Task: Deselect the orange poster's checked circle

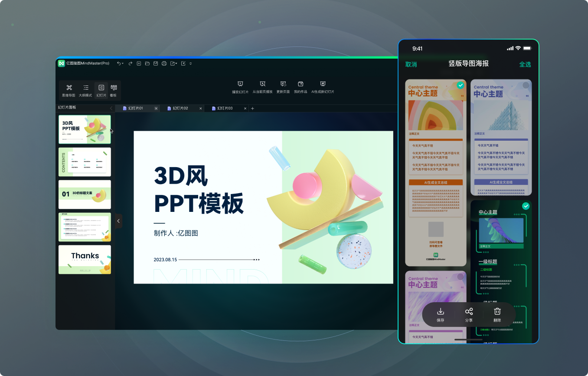Action: pos(461,85)
